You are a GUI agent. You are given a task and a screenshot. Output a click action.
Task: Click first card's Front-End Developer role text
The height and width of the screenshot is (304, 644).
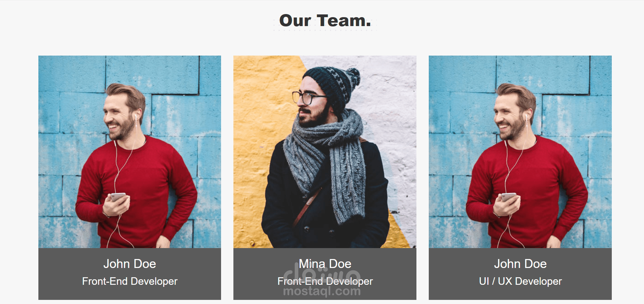tap(130, 281)
